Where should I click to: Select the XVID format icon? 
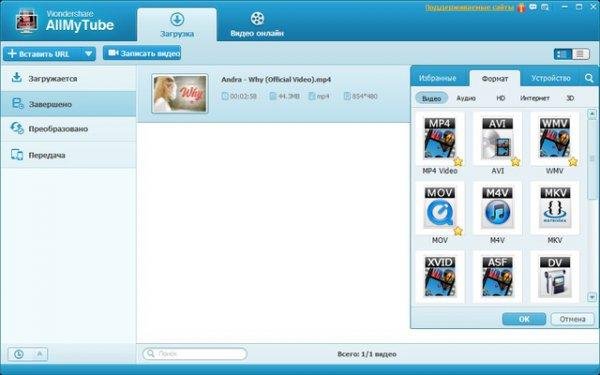tap(440, 277)
